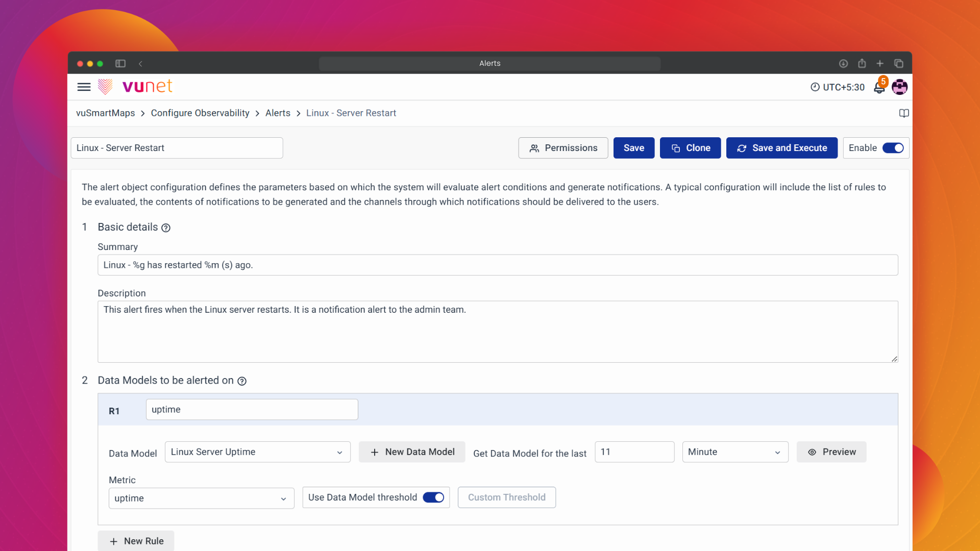Click the browser sidebar toggle icon
Screen dimensions: 980x551
pyautogui.click(x=120, y=64)
